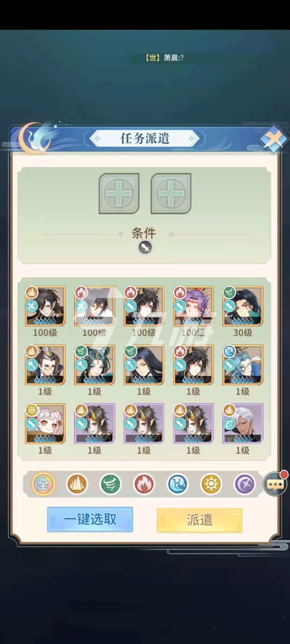Open the chat bubble icon
290x644 pixels.
tap(275, 484)
